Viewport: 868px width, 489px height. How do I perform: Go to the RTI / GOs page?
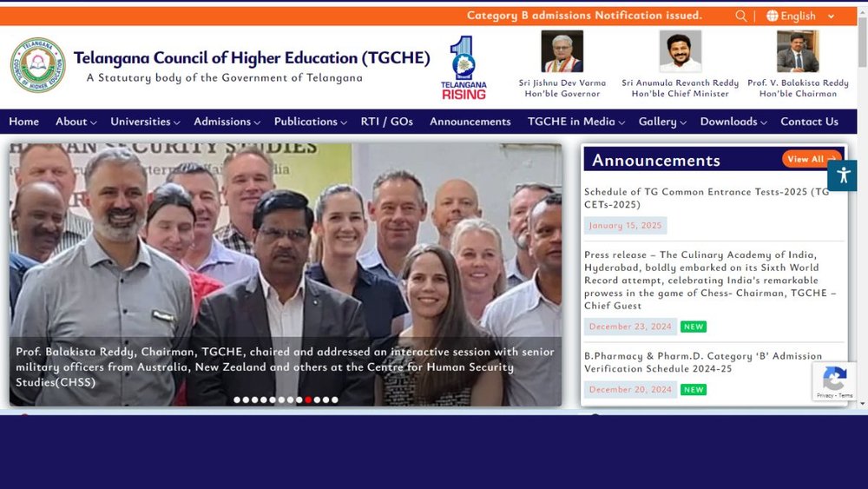(x=387, y=122)
